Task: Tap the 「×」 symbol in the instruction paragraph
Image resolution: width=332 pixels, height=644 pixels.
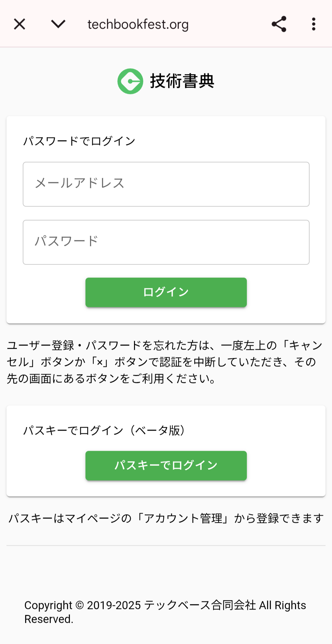Action: coord(99,362)
